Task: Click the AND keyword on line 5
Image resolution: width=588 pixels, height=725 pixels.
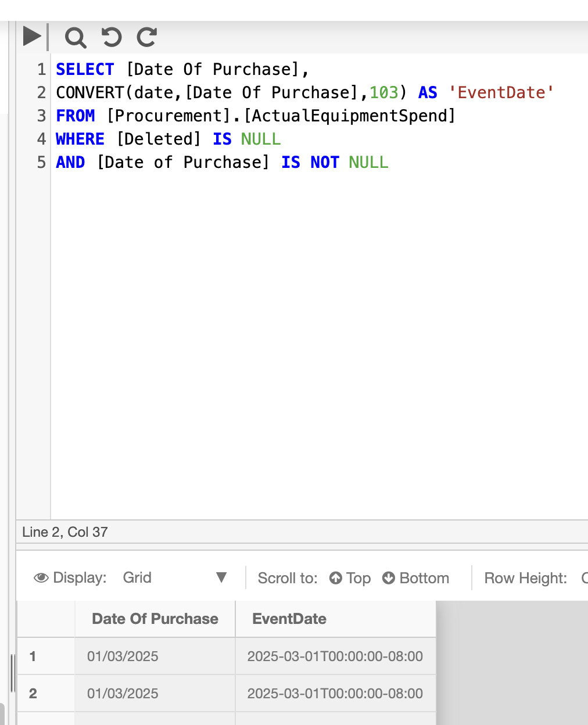Action: click(x=70, y=162)
